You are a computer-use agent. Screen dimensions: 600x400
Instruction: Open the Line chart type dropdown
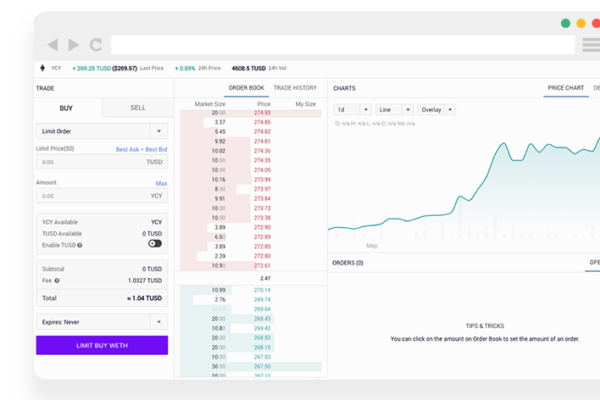395,110
